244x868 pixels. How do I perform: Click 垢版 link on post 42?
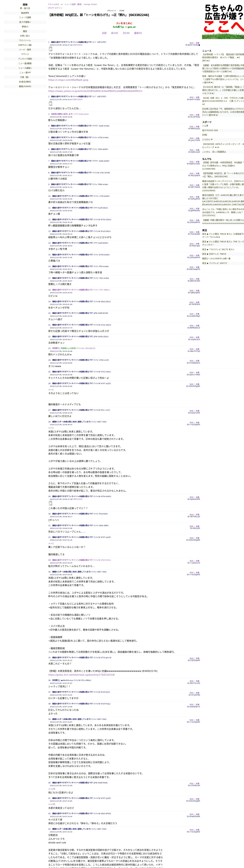tap(191, 814)
